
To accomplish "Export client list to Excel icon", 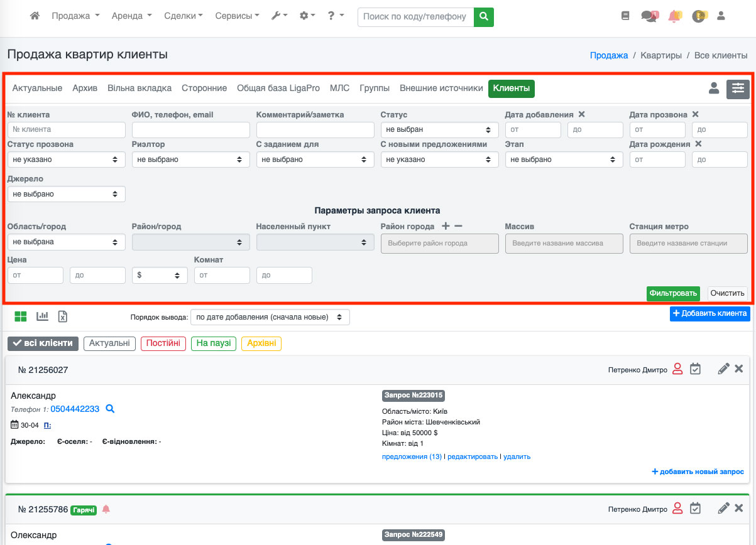I will click(x=63, y=316).
